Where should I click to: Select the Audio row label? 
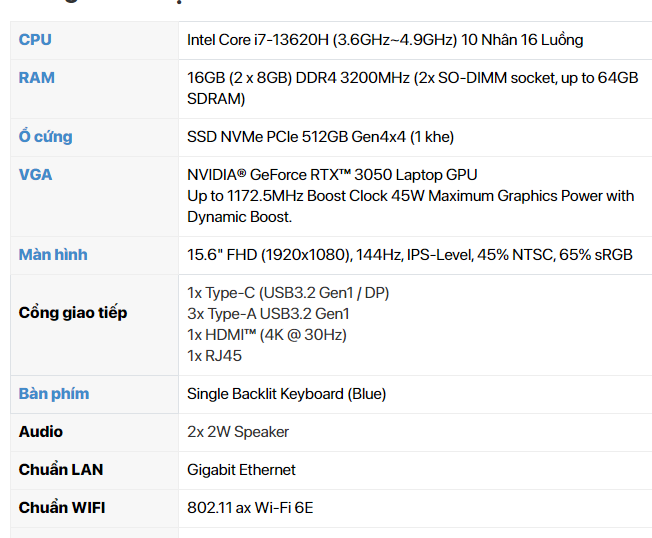pyautogui.click(x=41, y=432)
